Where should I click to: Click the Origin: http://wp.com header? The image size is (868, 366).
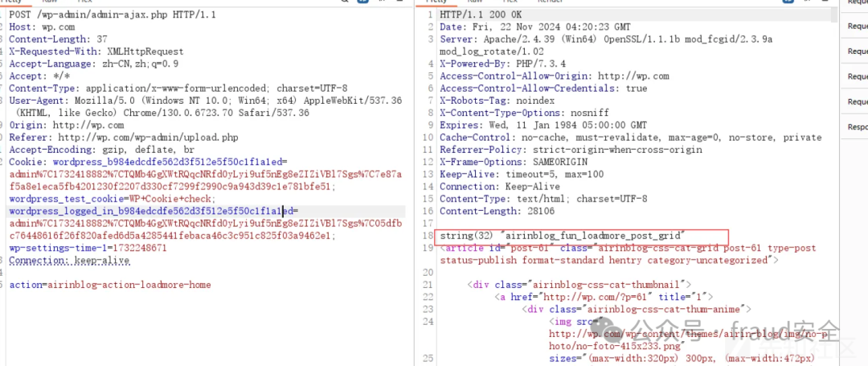click(67, 125)
